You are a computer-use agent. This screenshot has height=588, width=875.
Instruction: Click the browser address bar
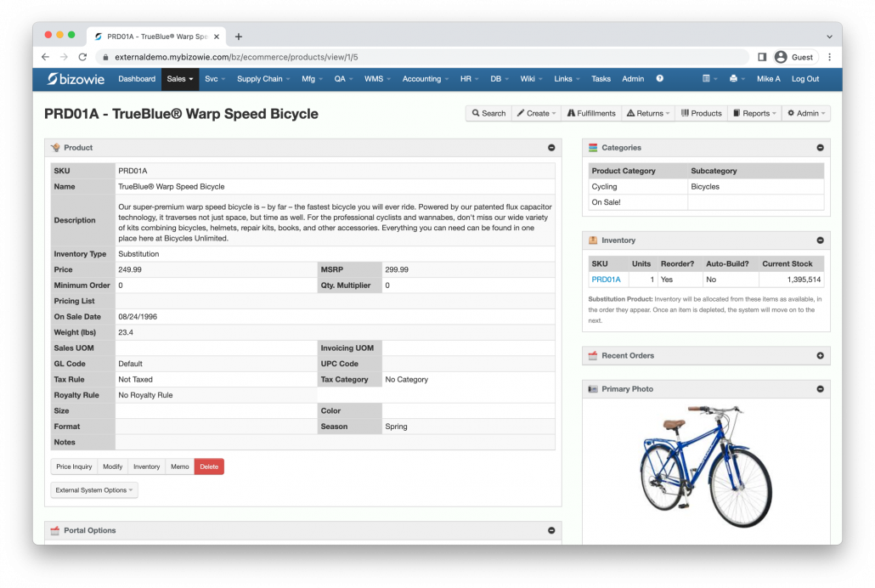(x=425, y=57)
